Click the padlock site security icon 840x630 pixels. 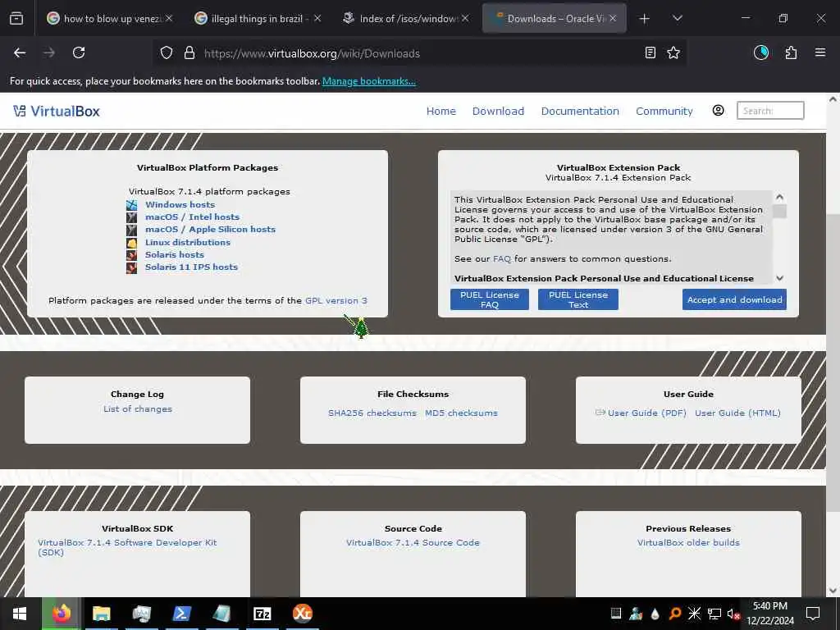[189, 52]
